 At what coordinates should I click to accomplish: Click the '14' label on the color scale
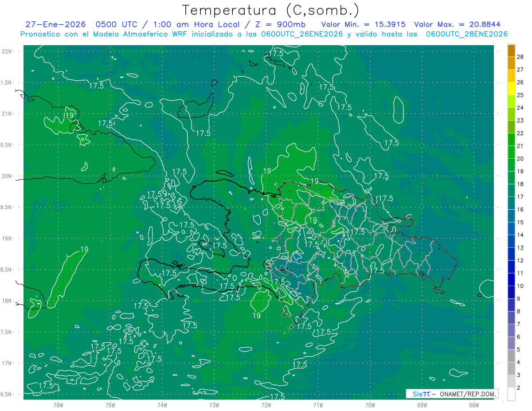[520, 235]
